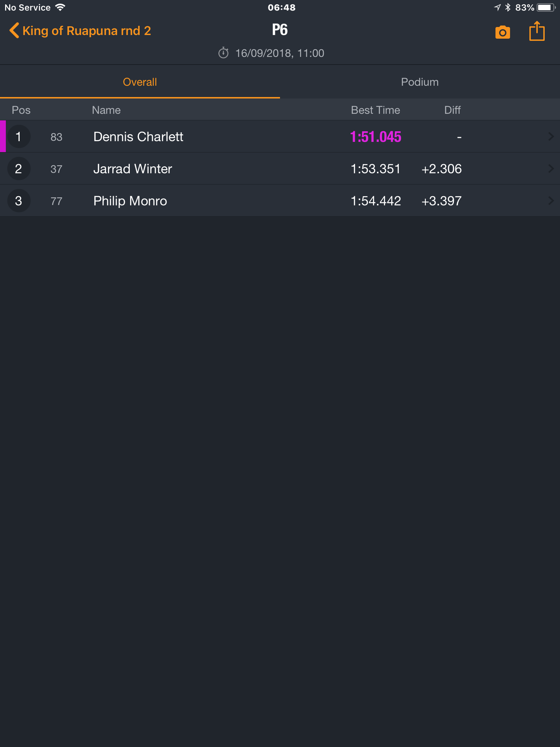Select Philip Monro's name
This screenshot has width=560, height=747.
(x=130, y=201)
